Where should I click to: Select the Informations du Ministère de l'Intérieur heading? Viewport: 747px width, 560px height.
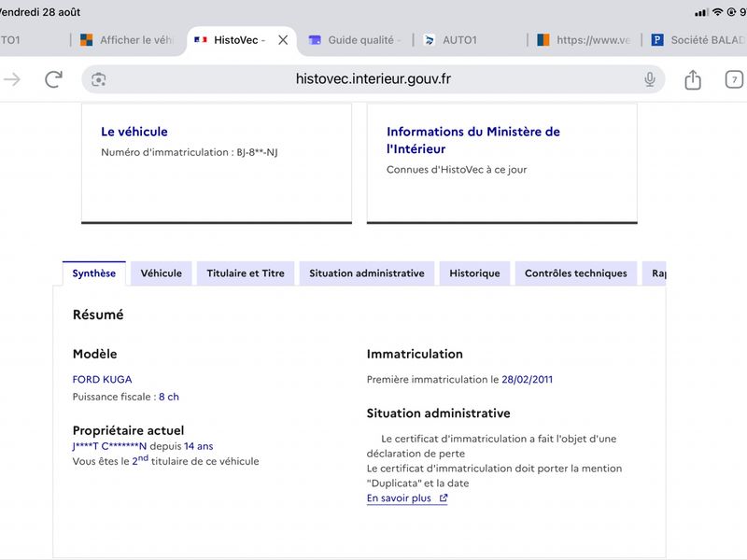tap(473, 140)
